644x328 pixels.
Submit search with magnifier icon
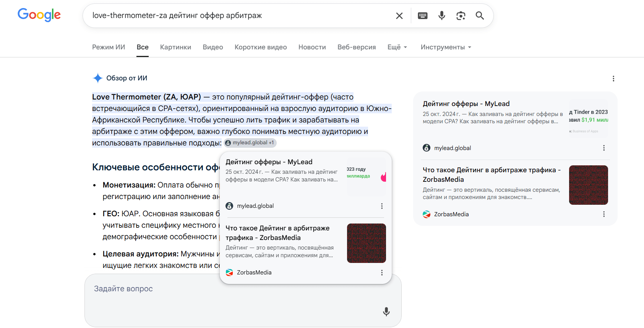[480, 16]
